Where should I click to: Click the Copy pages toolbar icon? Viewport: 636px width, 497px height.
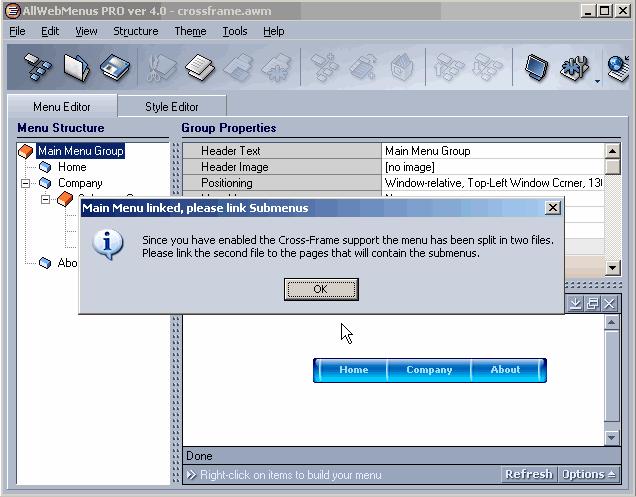point(200,67)
